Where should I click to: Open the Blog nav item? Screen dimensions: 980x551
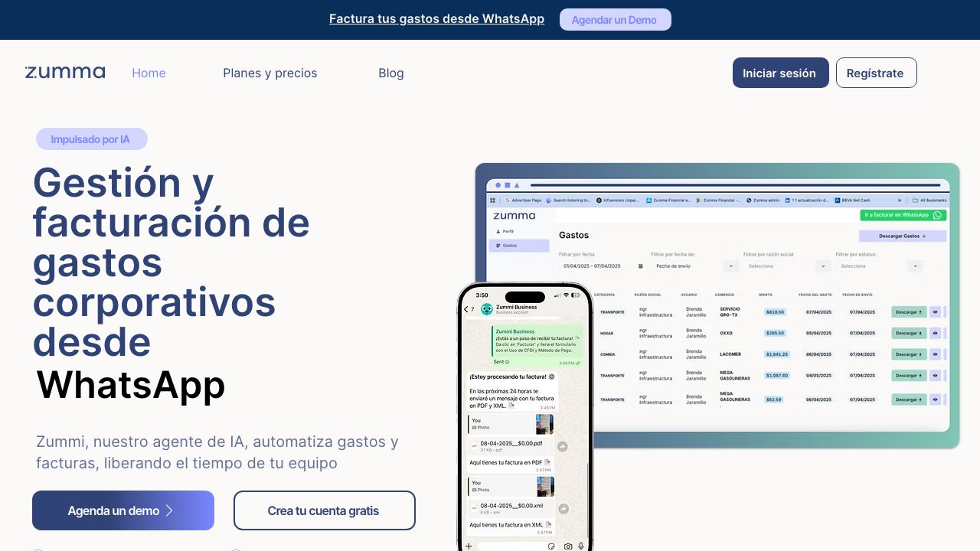pyautogui.click(x=390, y=73)
